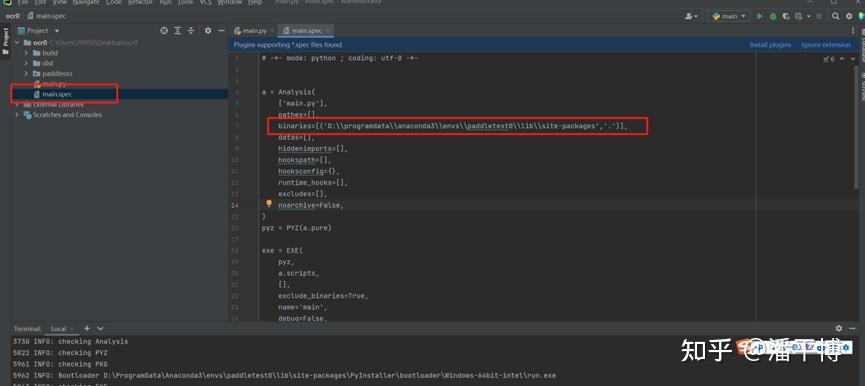Click Select Opened File target icon
Image resolution: width=865 pixels, height=386 pixels.
[x=164, y=31]
